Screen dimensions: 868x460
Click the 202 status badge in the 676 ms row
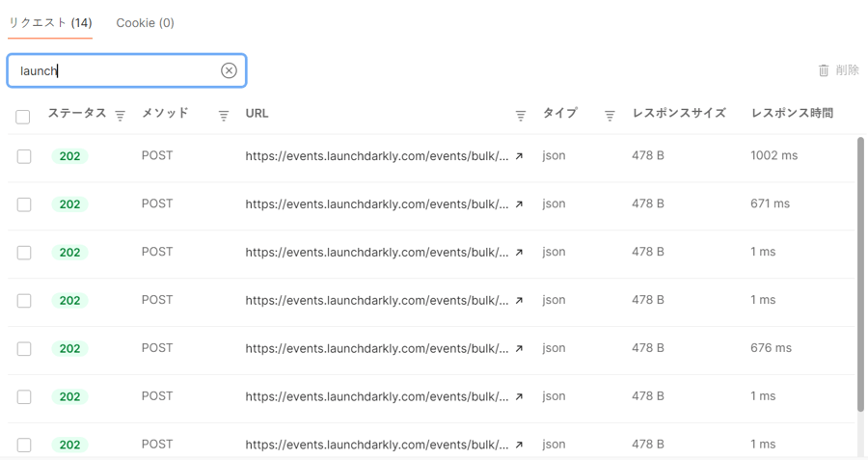(69, 349)
